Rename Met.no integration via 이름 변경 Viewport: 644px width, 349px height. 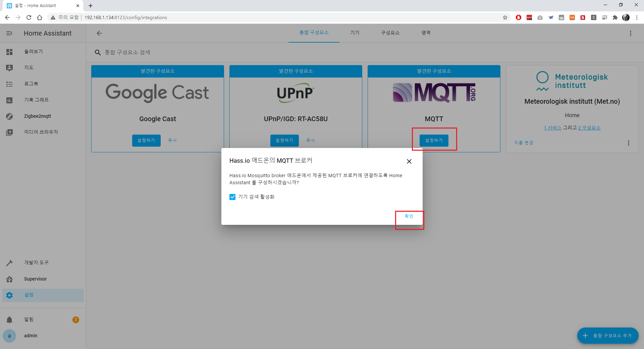pos(524,143)
